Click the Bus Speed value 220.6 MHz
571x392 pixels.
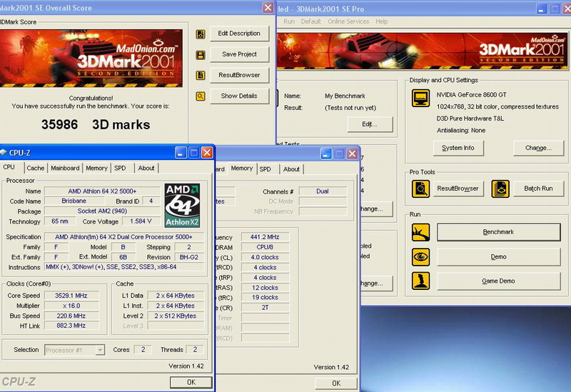click(x=71, y=316)
